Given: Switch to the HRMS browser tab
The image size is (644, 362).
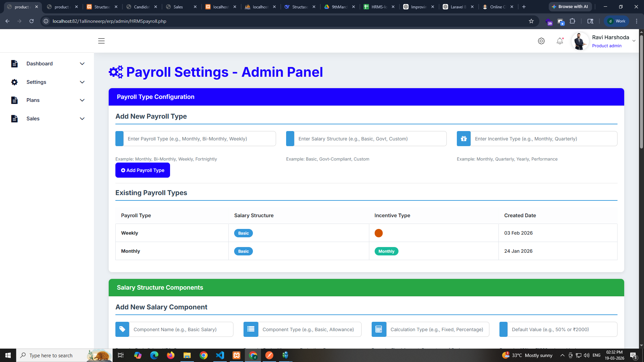Looking at the screenshot, I should [x=379, y=7].
